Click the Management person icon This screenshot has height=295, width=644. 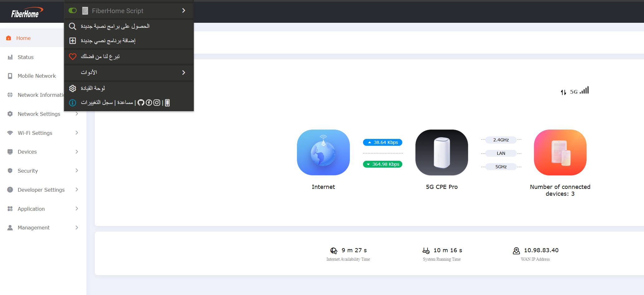(x=10, y=228)
